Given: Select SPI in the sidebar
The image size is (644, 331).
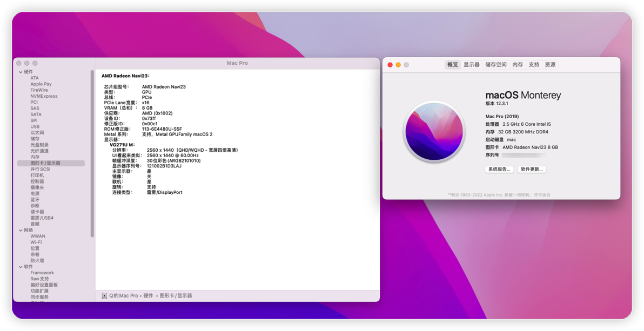Looking at the screenshot, I should coord(33,121).
